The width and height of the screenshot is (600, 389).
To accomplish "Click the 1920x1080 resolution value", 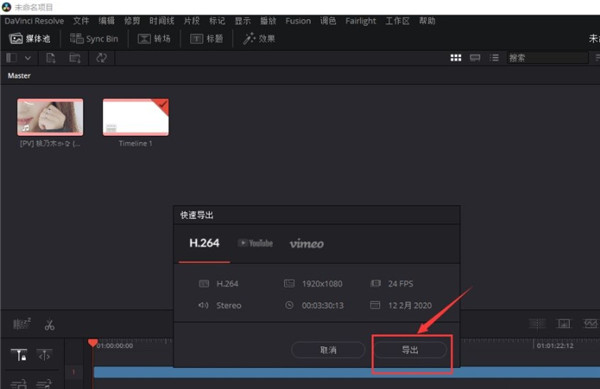I will pos(322,284).
